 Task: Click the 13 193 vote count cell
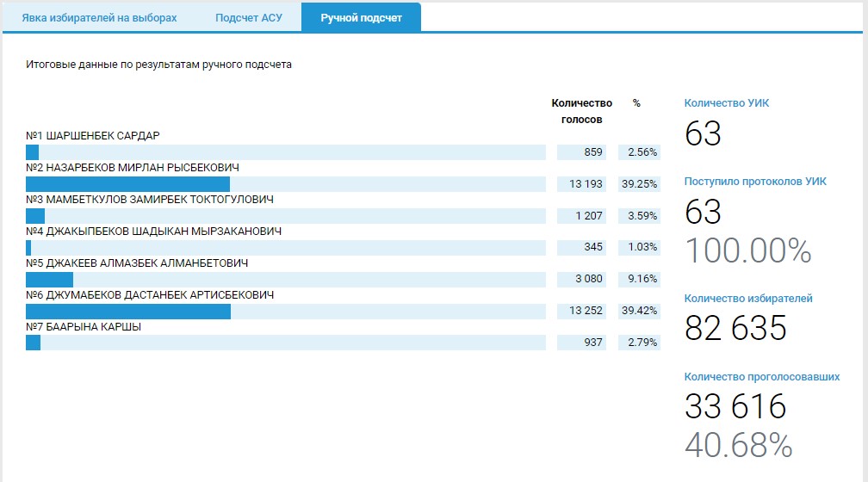point(583,184)
